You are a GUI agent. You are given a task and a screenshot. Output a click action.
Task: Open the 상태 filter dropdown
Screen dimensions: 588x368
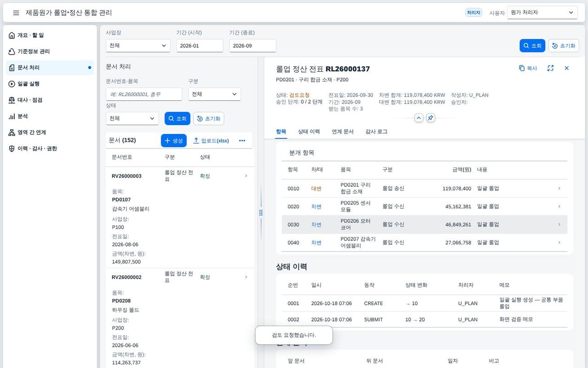coord(132,119)
